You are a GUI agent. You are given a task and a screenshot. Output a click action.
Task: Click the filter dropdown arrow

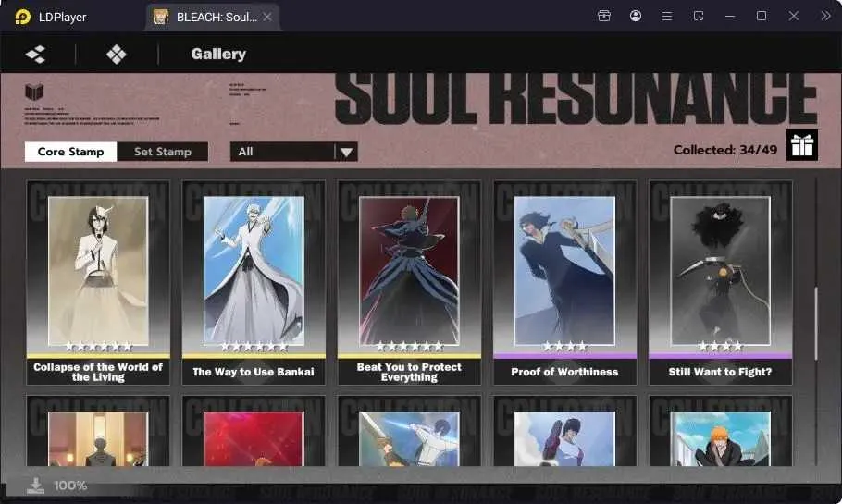click(346, 153)
